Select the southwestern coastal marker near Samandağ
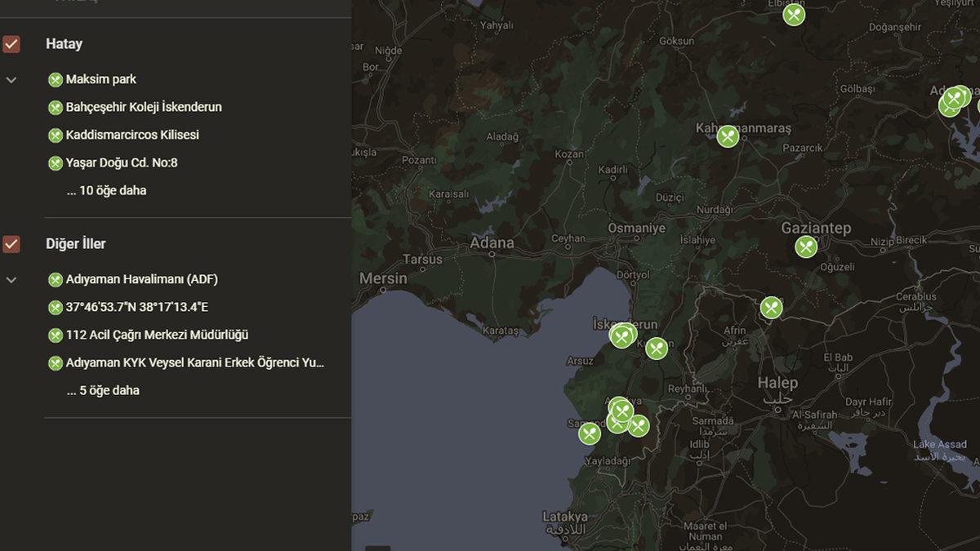Image resolution: width=980 pixels, height=551 pixels. [x=590, y=433]
